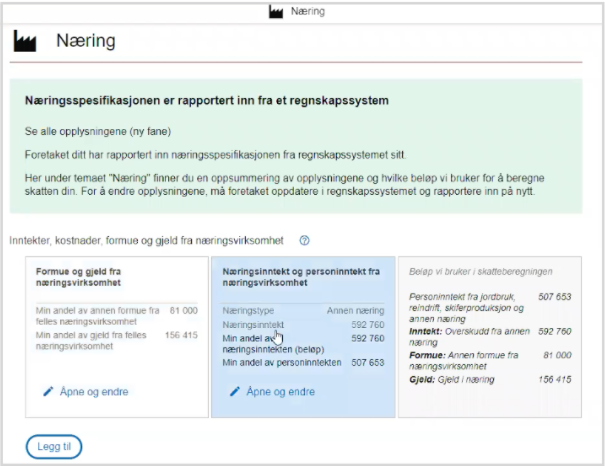Image resolution: width=605 pixels, height=466 pixels.
Task: Click 'Gjeld: Gjeld i næring' label
Action: (452, 380)
